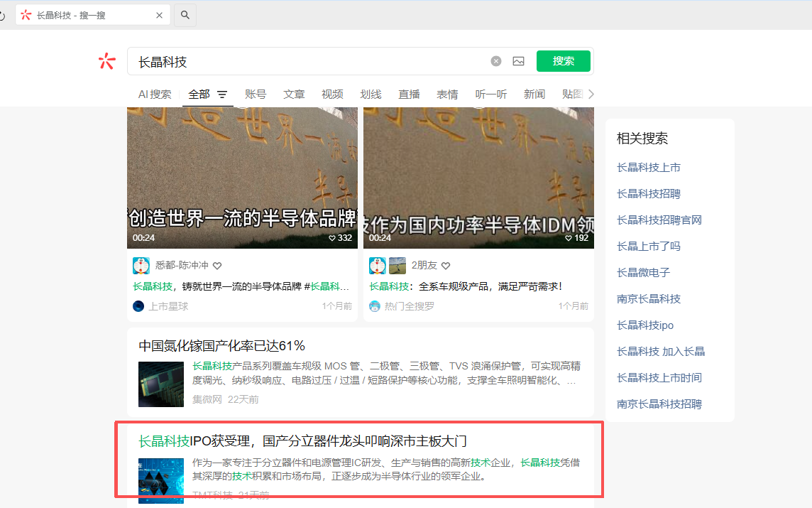Open article 长晶科技IPO获受理
This screenshot has height=508, width=812.
(x=302, y=441)
